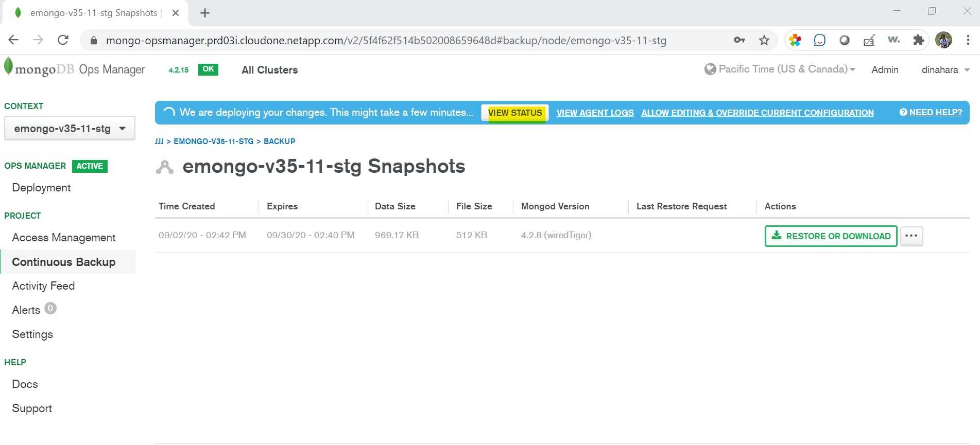This screenshot has height=445, width=980.
Task: Click the Need Help question icon
Action: 903,112
